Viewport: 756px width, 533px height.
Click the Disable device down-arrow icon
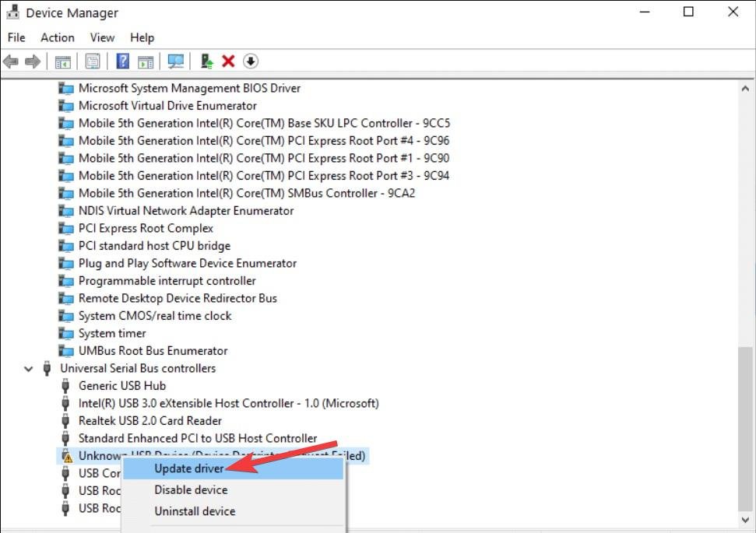pyautogui.click(x=251, y=61)
